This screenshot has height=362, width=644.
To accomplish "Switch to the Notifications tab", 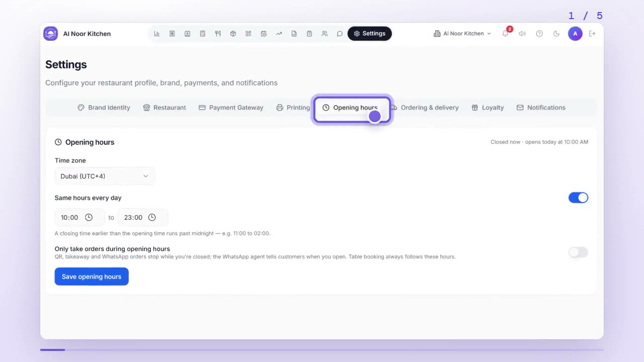I will (541, 108).
